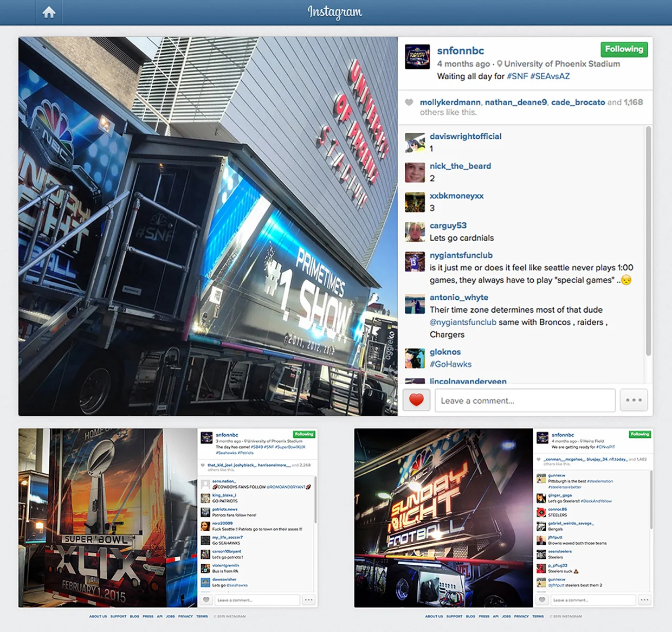Open carguy53 commenter name
The image size is (672, 632).
[x=448, y=225]
